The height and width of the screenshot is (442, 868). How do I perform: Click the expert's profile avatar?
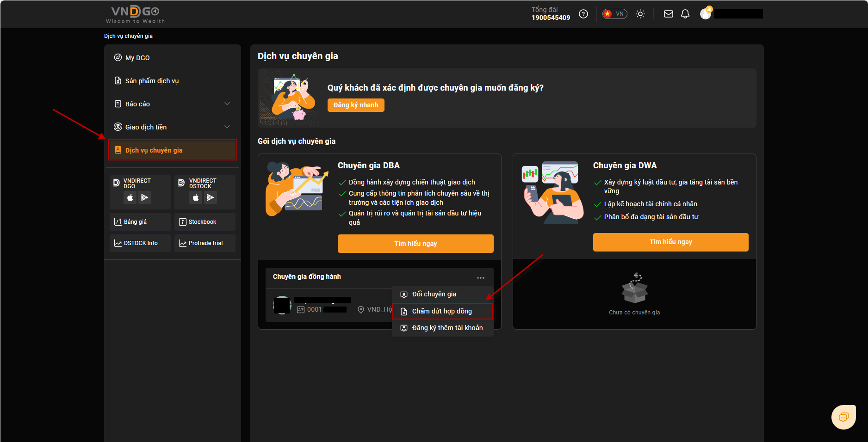tap(282, 305)
